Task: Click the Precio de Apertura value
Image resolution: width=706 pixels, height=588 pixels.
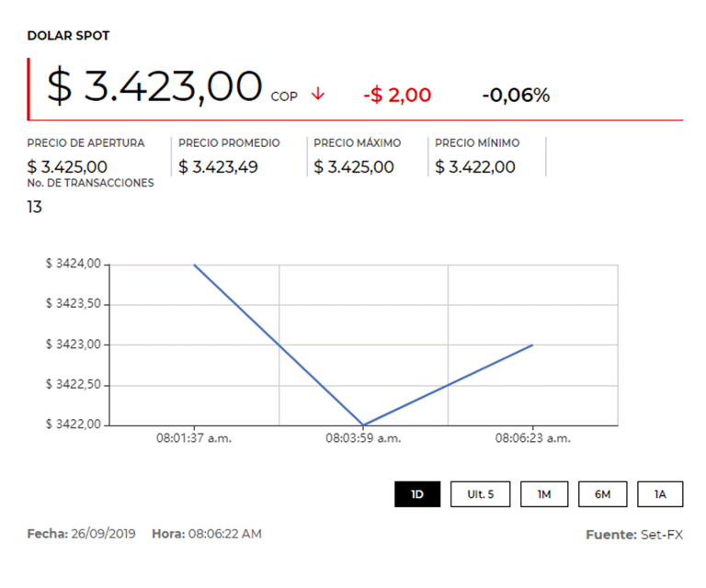Action: (67, 167)
